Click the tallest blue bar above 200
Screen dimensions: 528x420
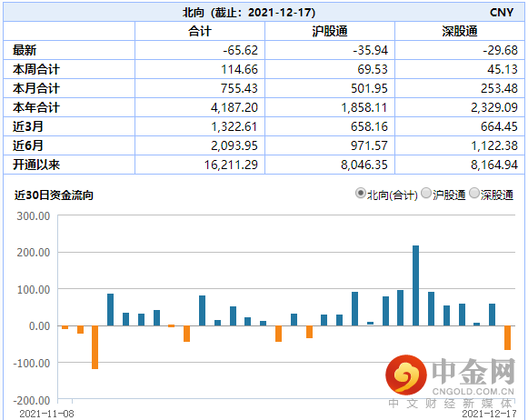click(x=416, y=285)
